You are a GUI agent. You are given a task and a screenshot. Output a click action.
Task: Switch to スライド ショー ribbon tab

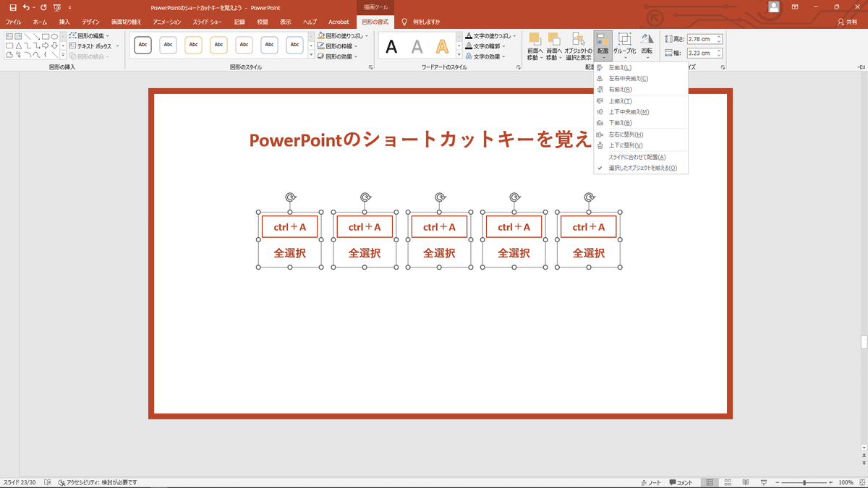pos(208,22)
